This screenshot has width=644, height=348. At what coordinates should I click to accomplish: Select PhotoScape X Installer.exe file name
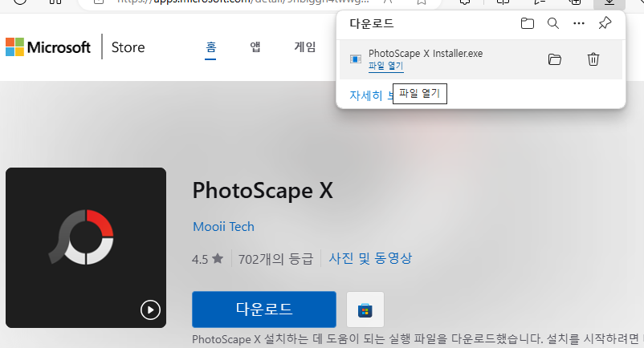[426, 53]
